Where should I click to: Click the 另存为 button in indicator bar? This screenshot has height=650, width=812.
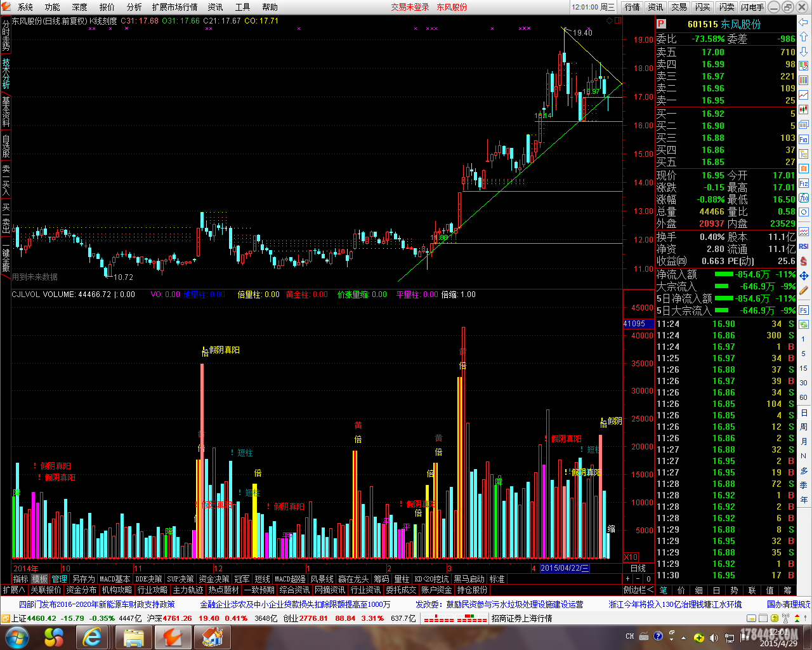[83, 579]
